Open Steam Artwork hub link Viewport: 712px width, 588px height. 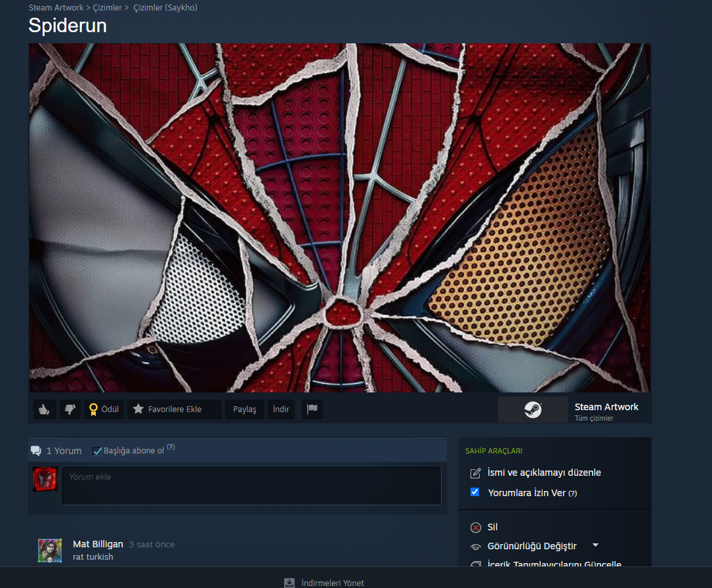(x=606, y=407)
